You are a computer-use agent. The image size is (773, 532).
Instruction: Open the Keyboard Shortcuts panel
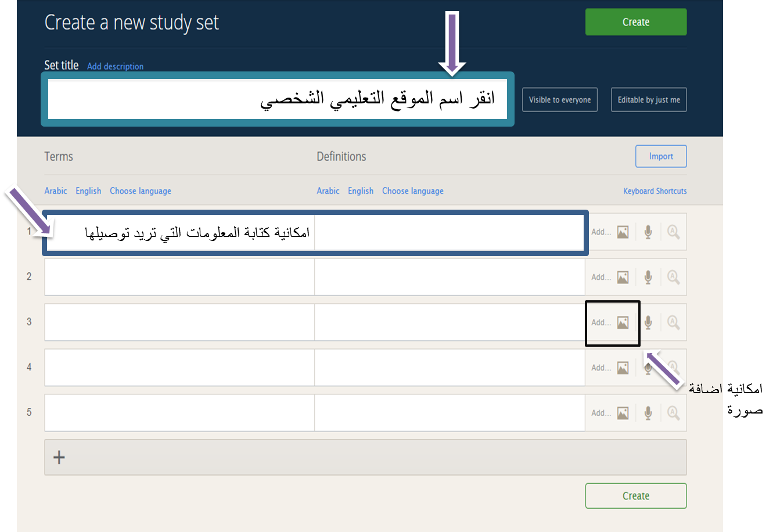655,190
